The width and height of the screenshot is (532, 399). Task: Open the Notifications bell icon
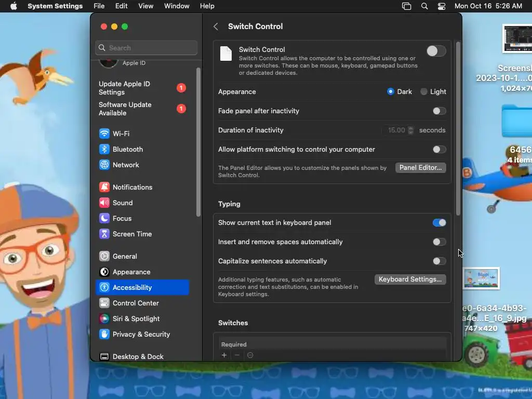click(104, 187)
